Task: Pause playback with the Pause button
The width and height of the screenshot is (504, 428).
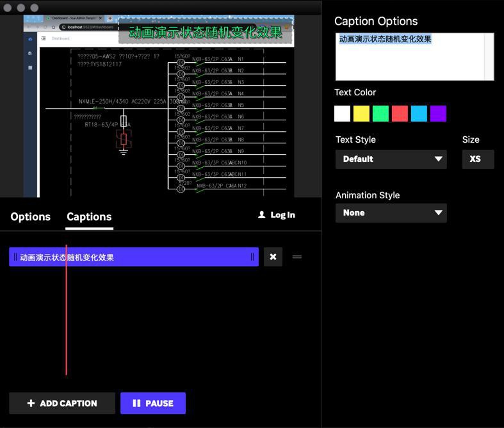Action: pyautogui.click(x=153, y=403)
